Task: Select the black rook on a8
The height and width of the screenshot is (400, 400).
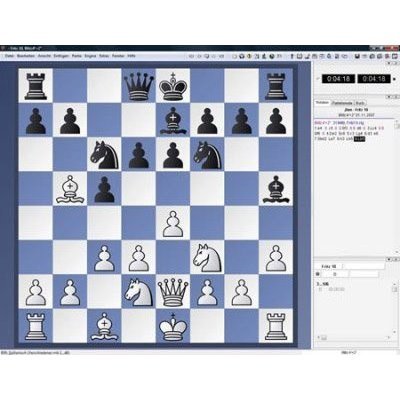Action: 35,87
